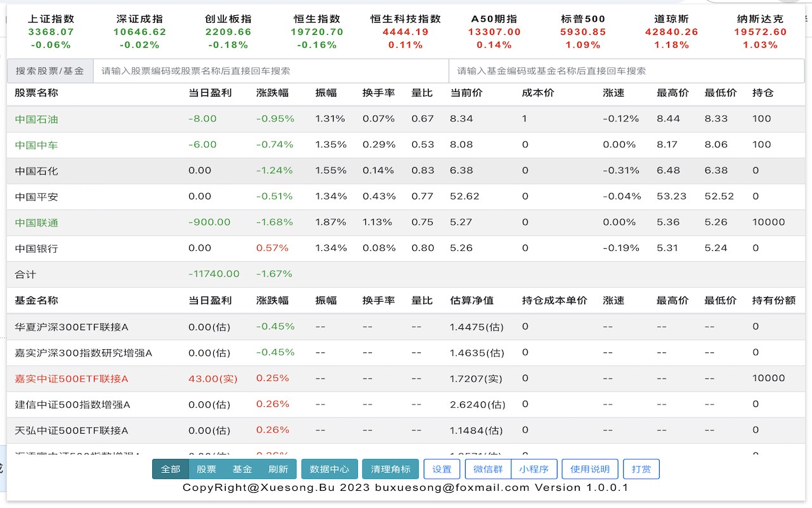Viewport: 812px width, 508px height.
Task: Click the 基金名称 column header
Action: [x=36, y=300]
